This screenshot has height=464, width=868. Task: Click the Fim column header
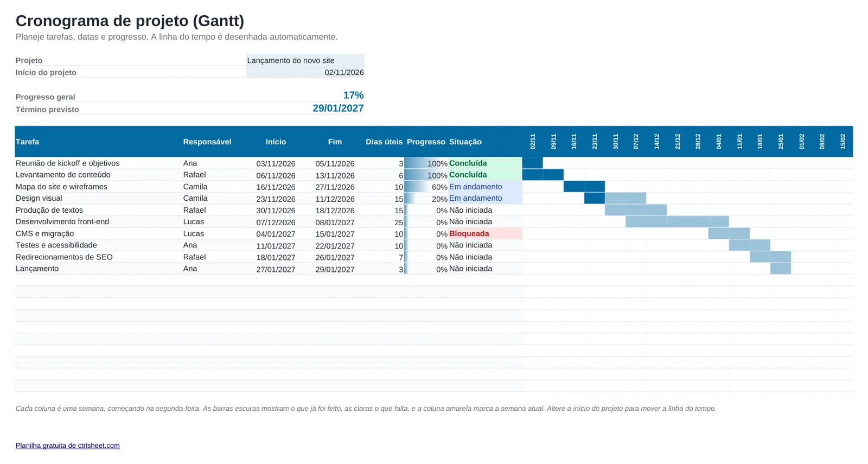(x=335, y=142)
